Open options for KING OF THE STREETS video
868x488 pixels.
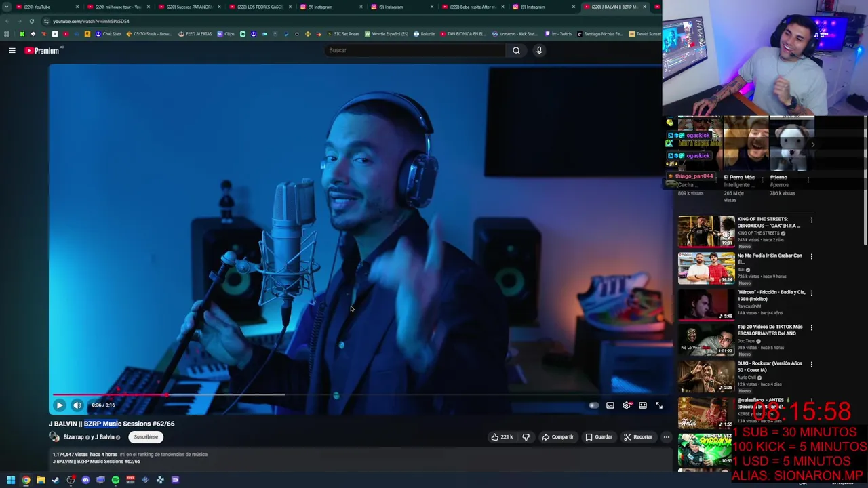tap(811, 220)
